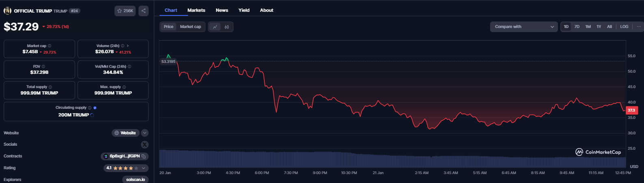Click the Market cap info icon
Image resolution: width=644 pixels, height=183 pixels.
50,46
